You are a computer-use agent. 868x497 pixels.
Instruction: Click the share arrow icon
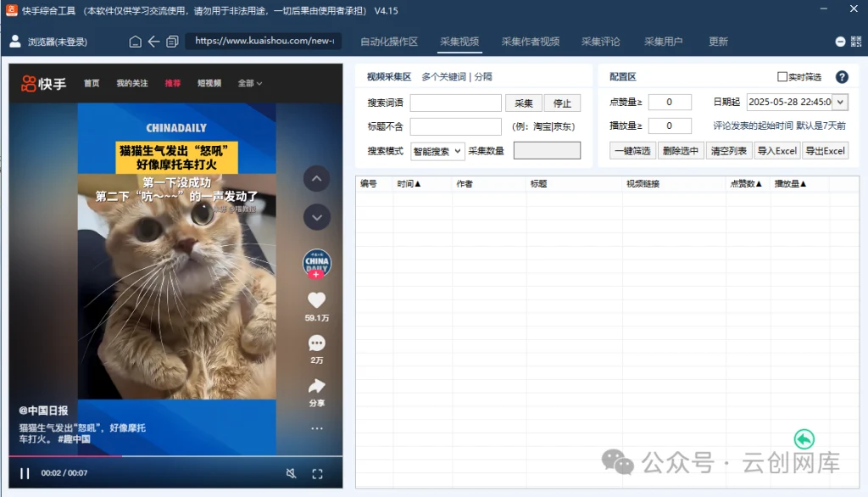click(317, 386)
